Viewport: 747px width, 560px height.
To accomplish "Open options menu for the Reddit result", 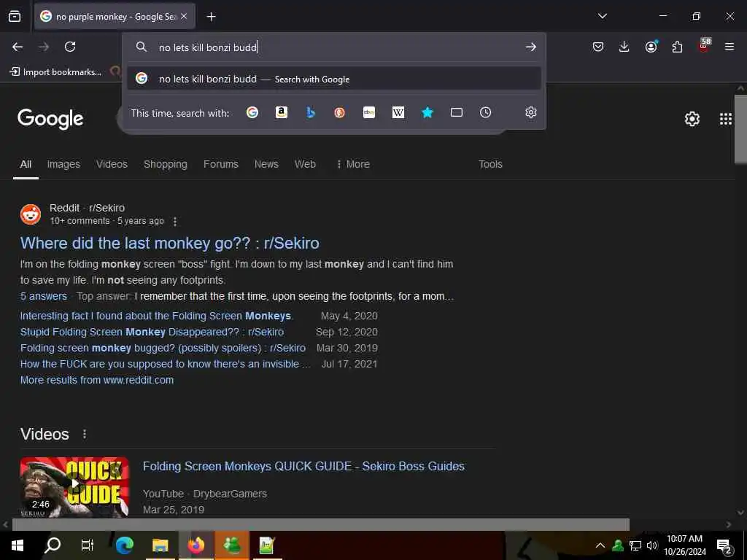I will [175, 222].
